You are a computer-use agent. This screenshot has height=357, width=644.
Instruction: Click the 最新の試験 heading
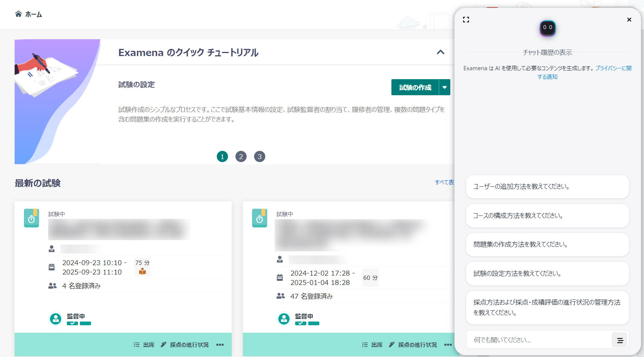click(38, 183)
